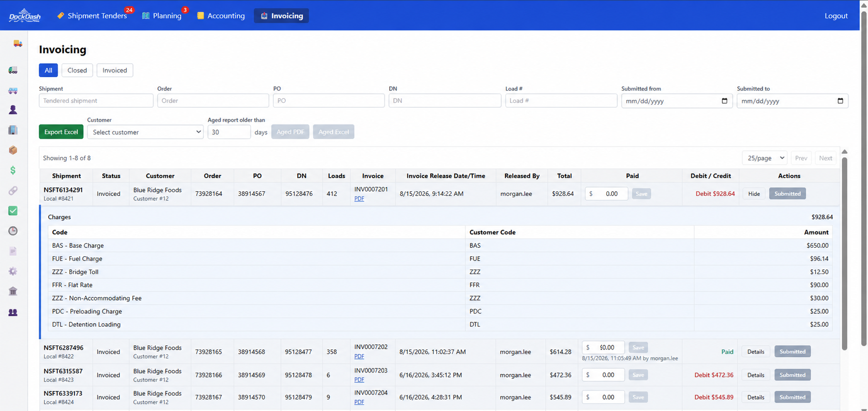The image size is (868, 411).
Task: Filter by the Closed tab
Action: (x=77, y=70)
